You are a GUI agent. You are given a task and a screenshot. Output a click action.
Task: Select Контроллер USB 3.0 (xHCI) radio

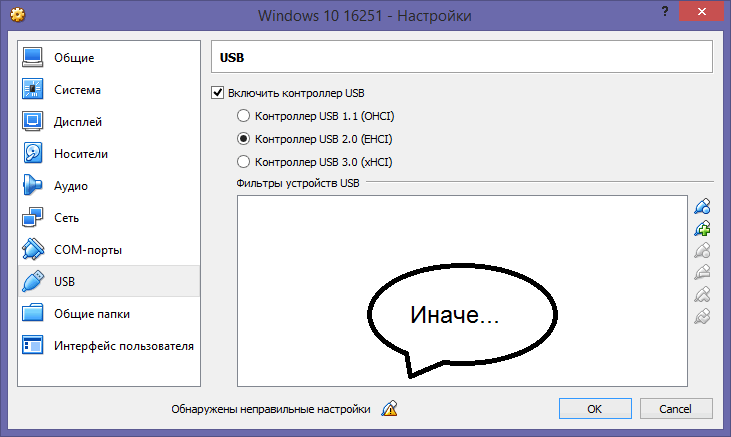243,162
